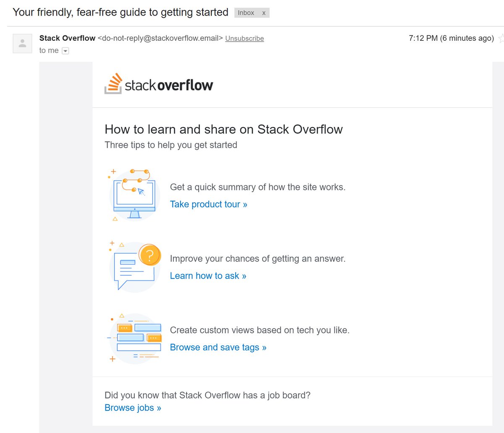Open "Browse and save tags" link
The height and width of the screenshot is (433, 504).
218,347
